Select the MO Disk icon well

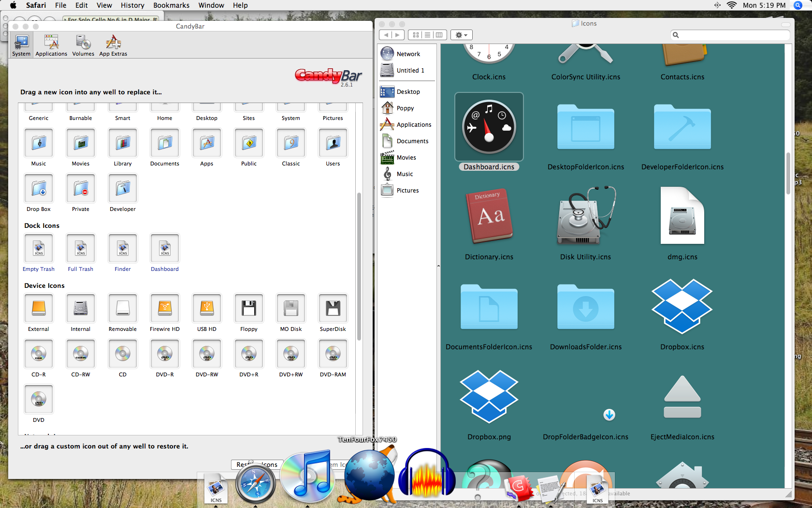(291, 309)
